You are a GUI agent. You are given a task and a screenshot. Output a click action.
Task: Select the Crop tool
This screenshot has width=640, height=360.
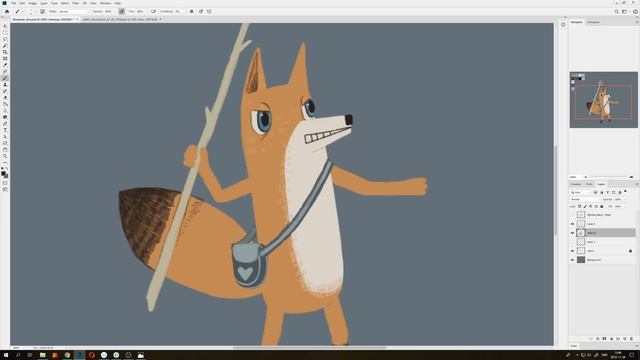coord(5,52)
